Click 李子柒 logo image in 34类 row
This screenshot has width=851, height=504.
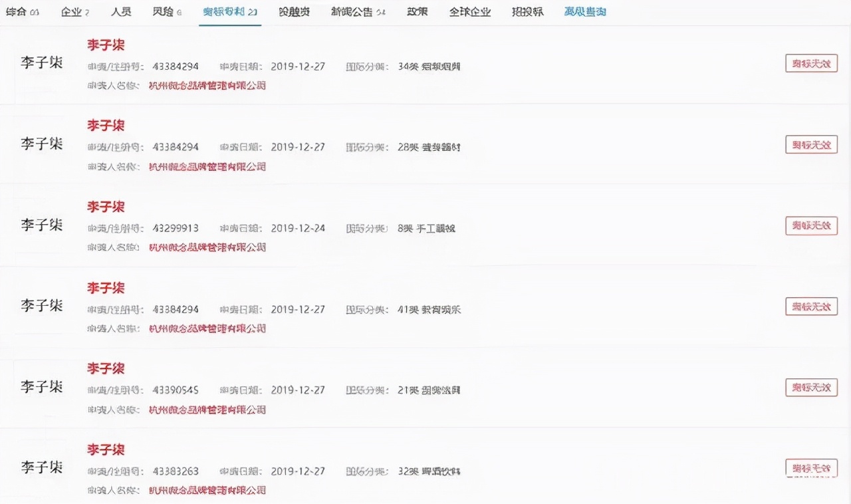pyautogui.click(x=41, y=63)
